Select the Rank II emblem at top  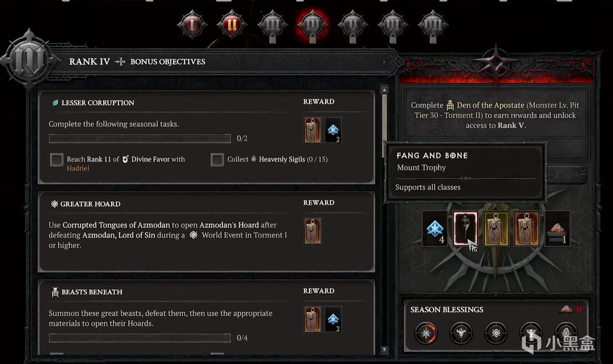tap(232, 24)
